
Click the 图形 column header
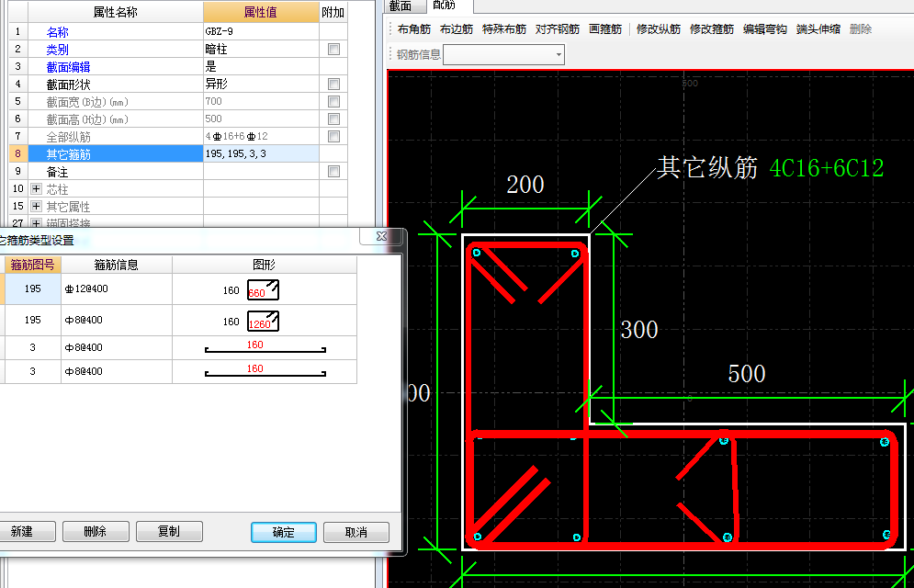tap(264, 266)
